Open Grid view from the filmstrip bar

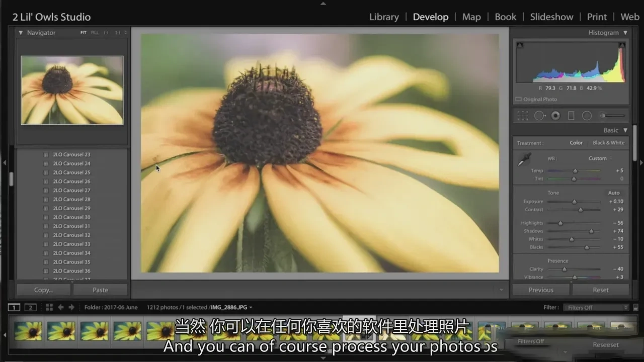[x=49, y=307]
